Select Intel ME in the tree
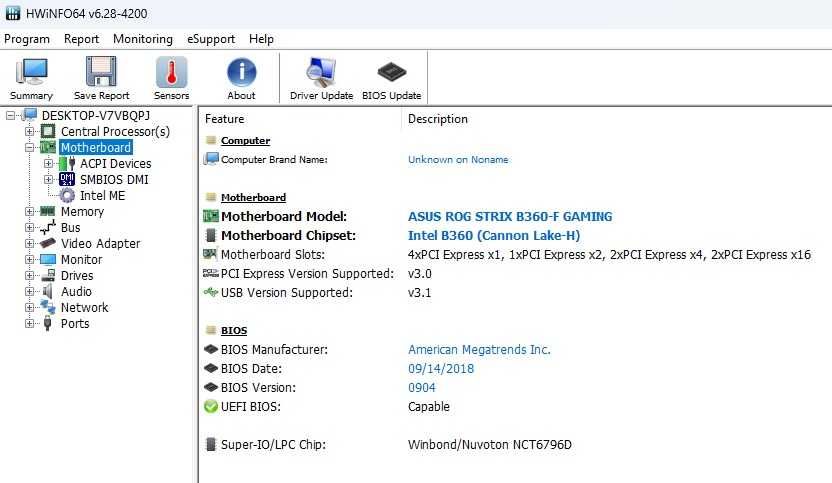Screen dimensions: 832x483 [x=102, y=195]
